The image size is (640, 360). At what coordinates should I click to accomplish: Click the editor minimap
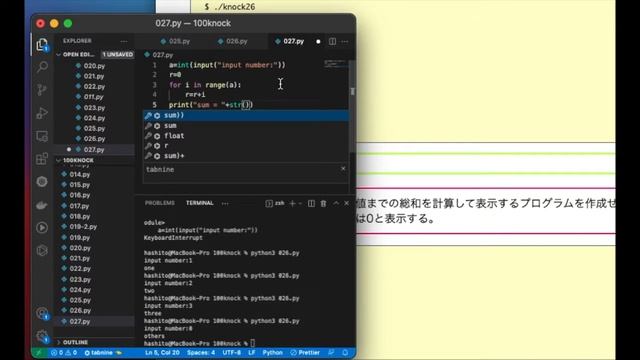pyautogui.click(x=335, y=64)
